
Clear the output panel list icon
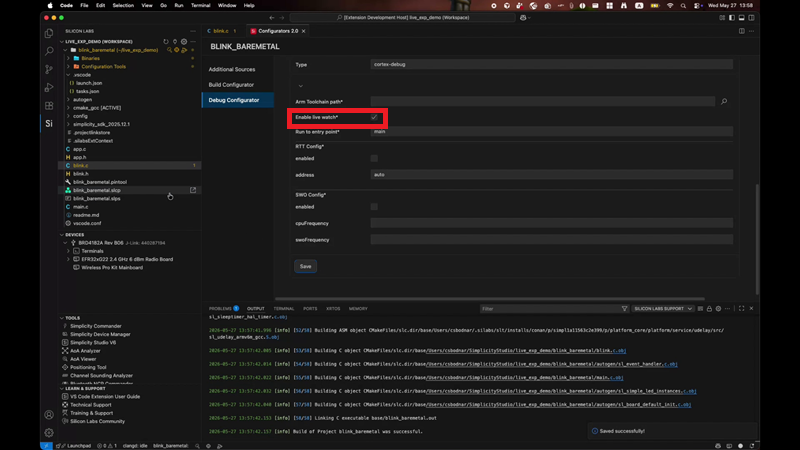click(701, 309)
